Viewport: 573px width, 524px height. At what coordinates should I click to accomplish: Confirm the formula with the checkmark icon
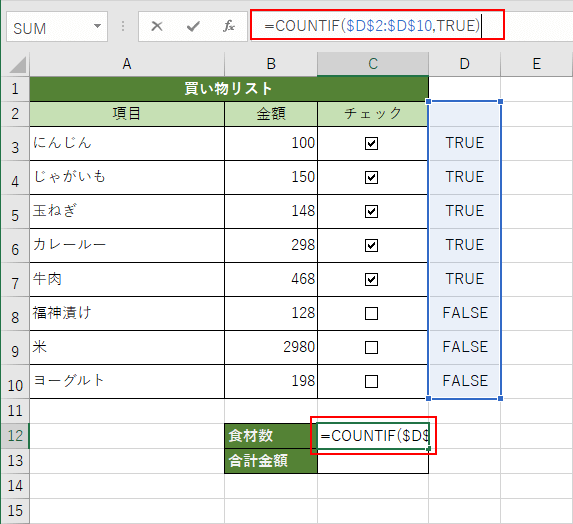[193, 26]
